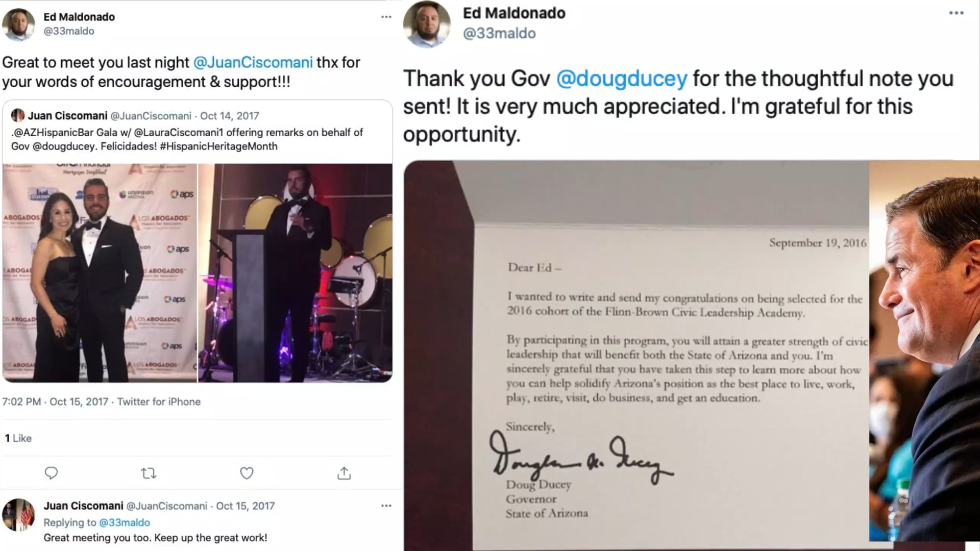The width and height of the screenshot is (980, 551).
Task: Open gala couple photo in quoted tweet
Action: click(x=100, y=273)
